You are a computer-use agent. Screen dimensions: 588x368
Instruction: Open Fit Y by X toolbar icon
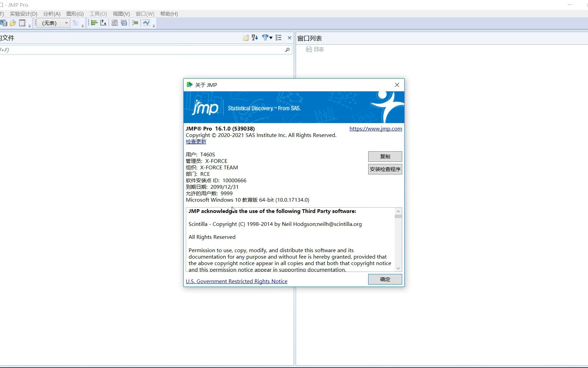coord(103,23)
